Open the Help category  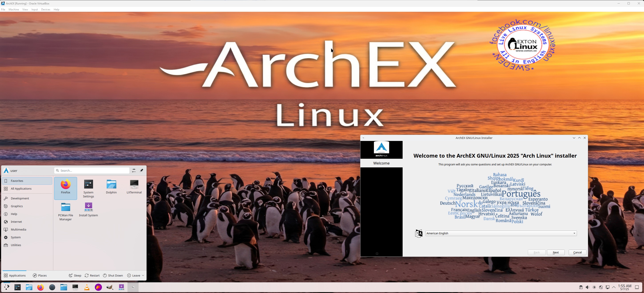pos(27,214)
